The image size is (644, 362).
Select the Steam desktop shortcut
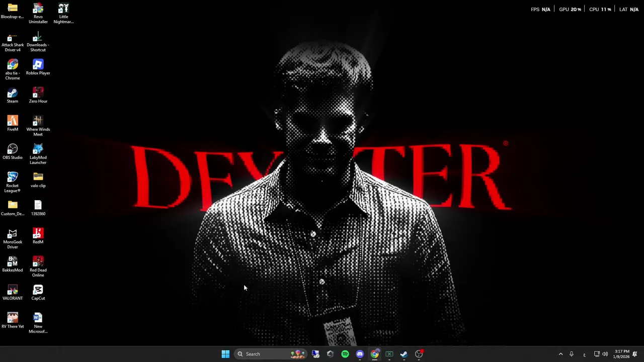click(x=13, y=96)
